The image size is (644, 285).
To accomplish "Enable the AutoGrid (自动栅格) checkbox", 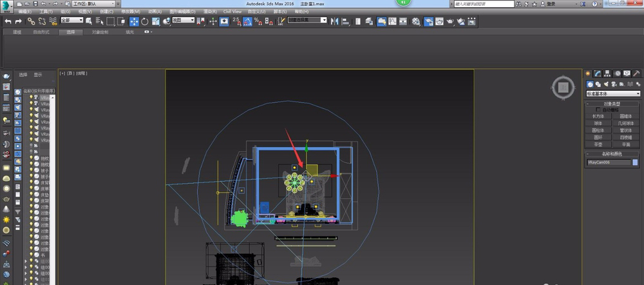I will 598,110.
